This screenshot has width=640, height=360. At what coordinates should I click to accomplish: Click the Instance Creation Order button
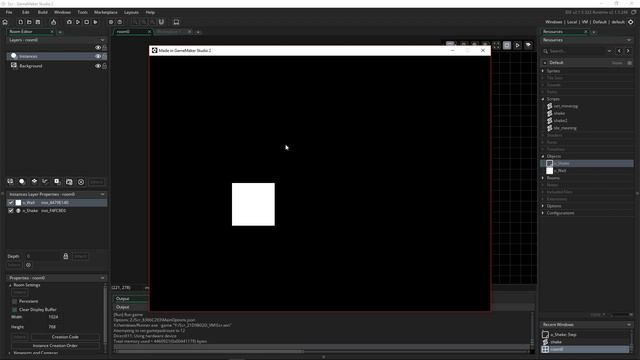55,346
